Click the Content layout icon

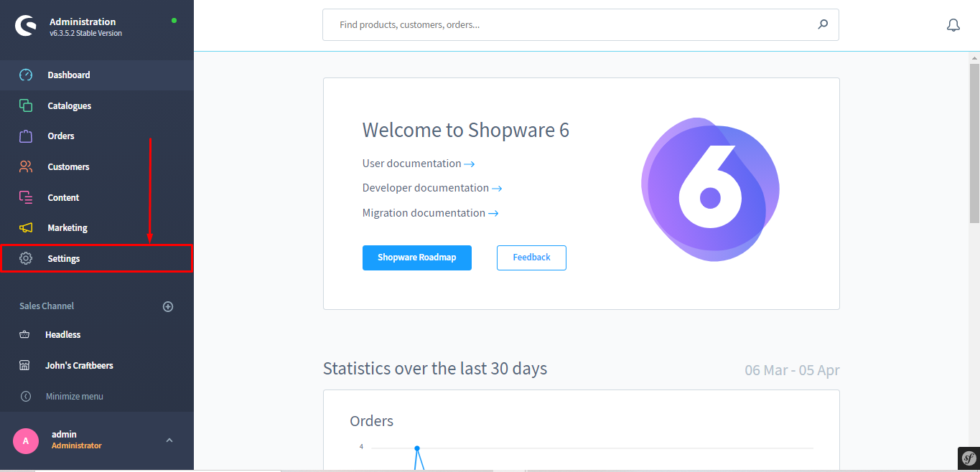click(x=26, y=197)
